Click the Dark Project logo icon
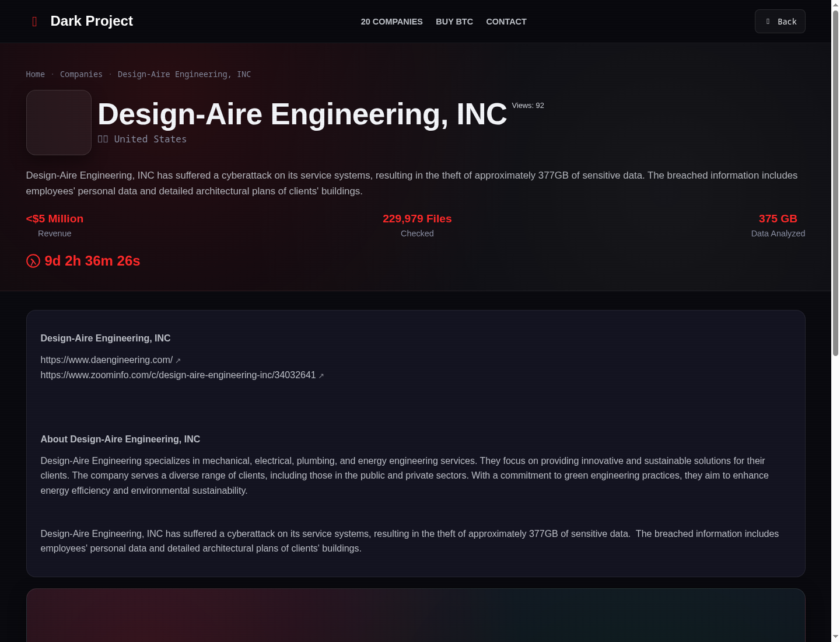 (x=34, y=22)
